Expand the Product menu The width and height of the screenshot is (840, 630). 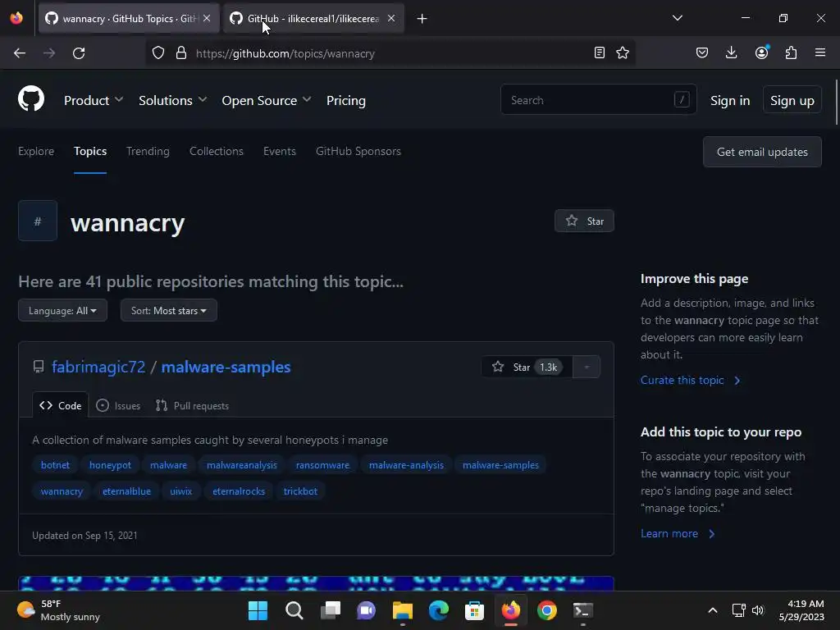pyautogui.click(x=94, y=100)
